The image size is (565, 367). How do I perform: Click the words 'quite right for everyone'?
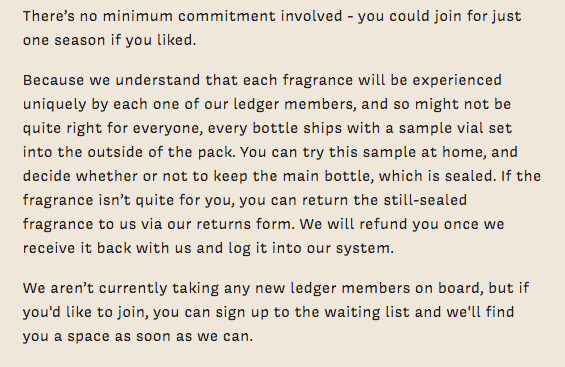point(112,129)
